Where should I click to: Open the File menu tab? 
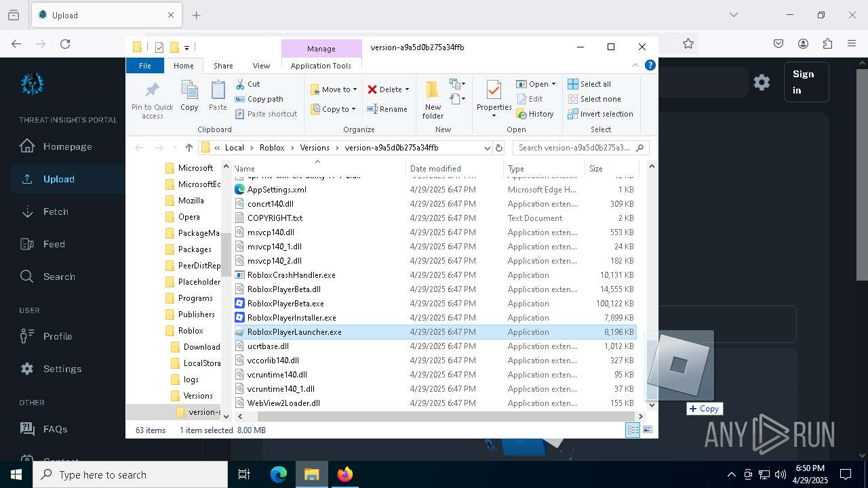click(x=145, y=66)
